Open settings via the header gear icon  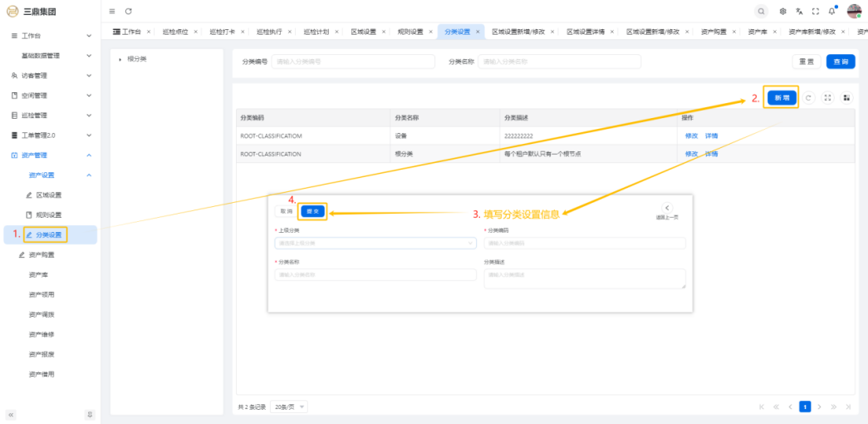pyautogui.click(x=783, y=11)
